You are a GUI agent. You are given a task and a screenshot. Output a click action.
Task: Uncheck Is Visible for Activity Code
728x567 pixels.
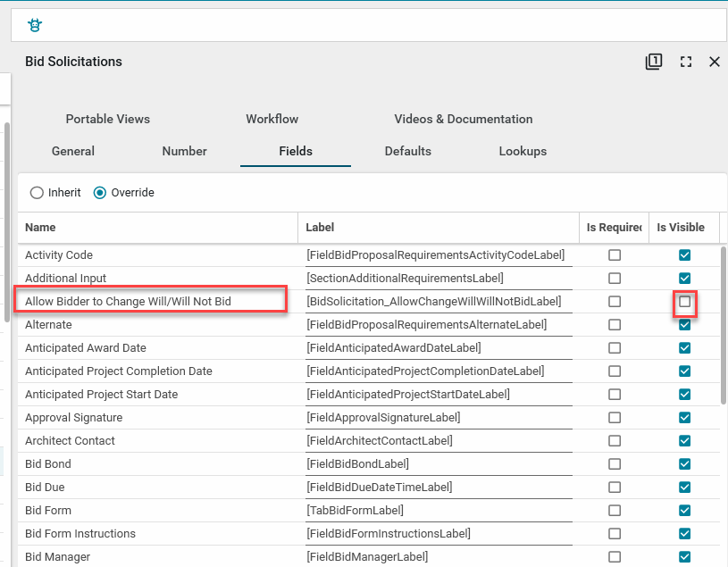click(x=684, y=255)
